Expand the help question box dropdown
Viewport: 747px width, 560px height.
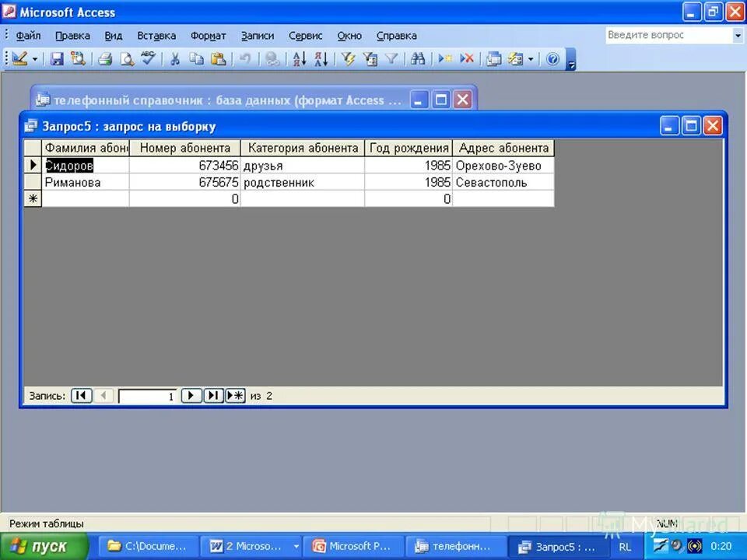[738, 35]
